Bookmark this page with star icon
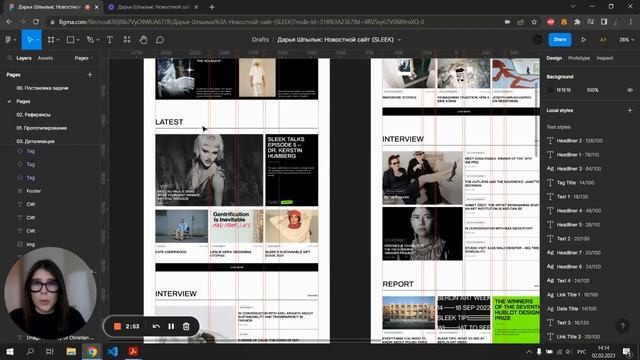640x360 pixels. [x=534, y=22]
